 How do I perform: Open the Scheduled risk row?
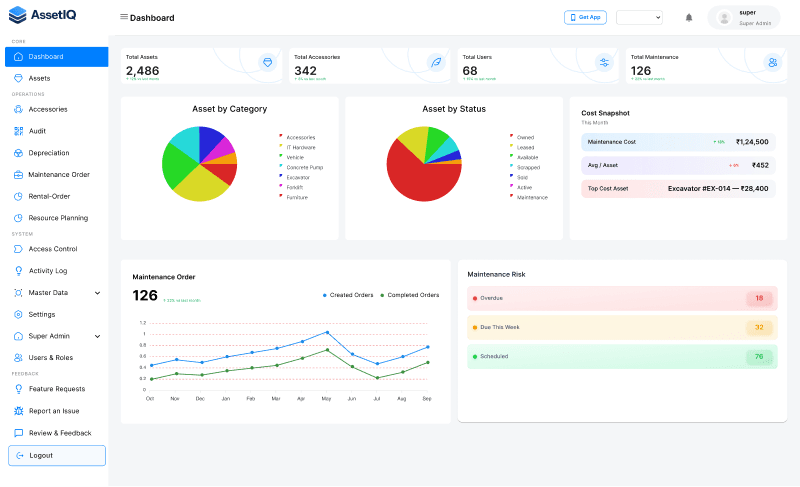click(622, 356)
